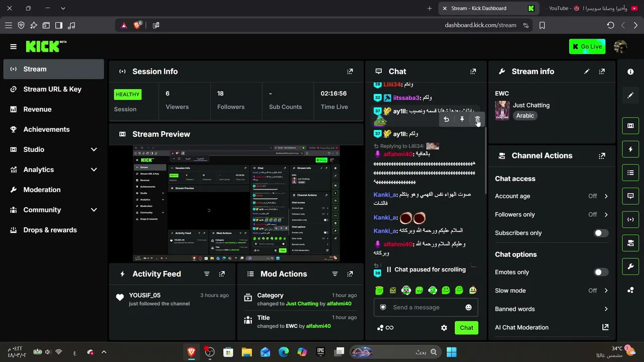This screenshot has width=644, height=362.
Task: Open Just Chatting link in Mod Actions
Action: (302, 304)
